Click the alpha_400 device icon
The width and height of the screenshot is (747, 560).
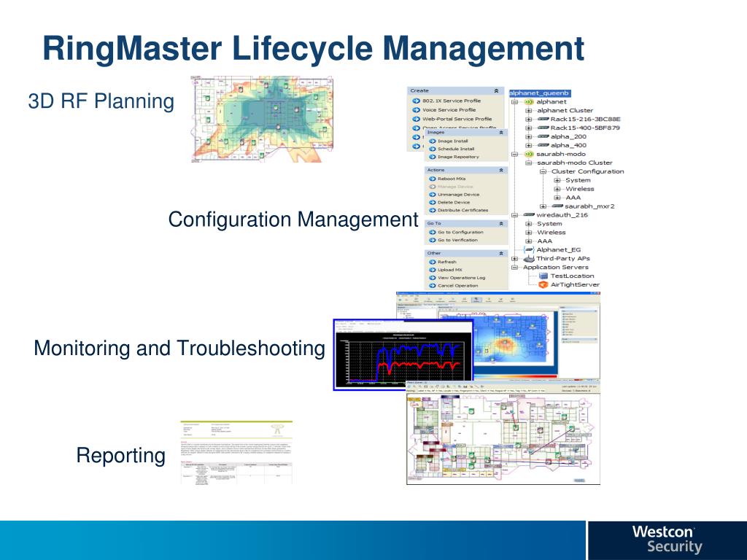(x=543, y=145)
